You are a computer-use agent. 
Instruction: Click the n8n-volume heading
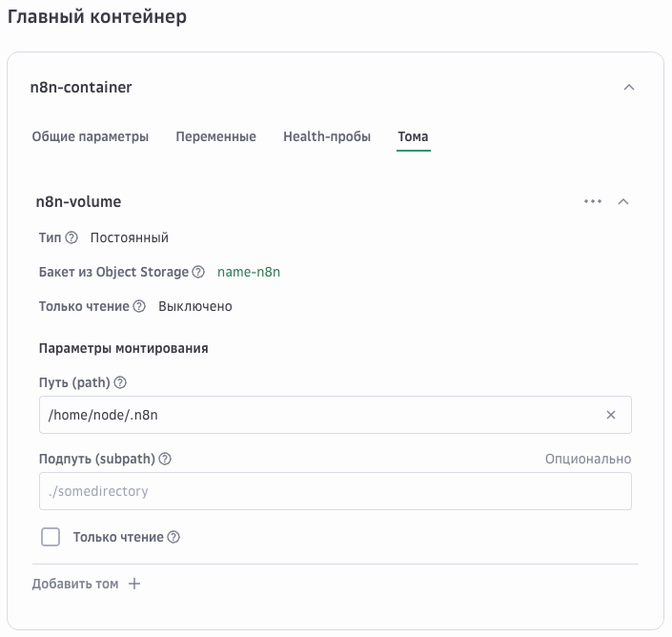[x=78, y=202]
